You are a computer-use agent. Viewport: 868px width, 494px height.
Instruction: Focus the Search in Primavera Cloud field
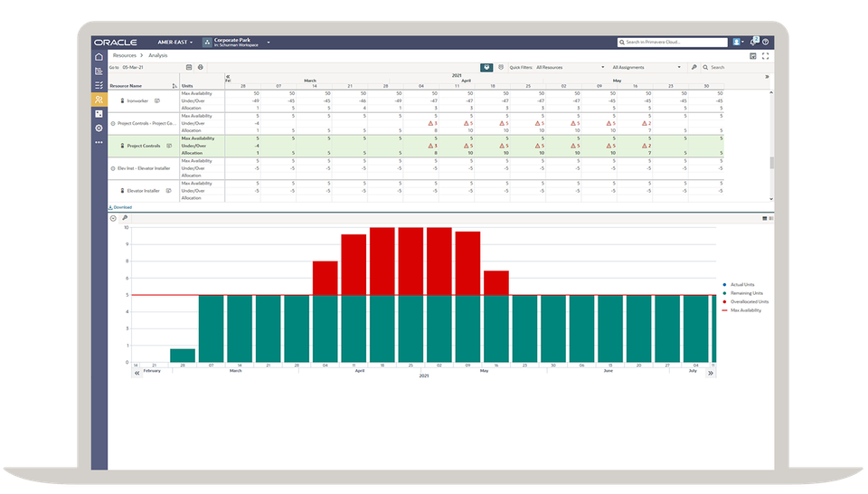673,43
